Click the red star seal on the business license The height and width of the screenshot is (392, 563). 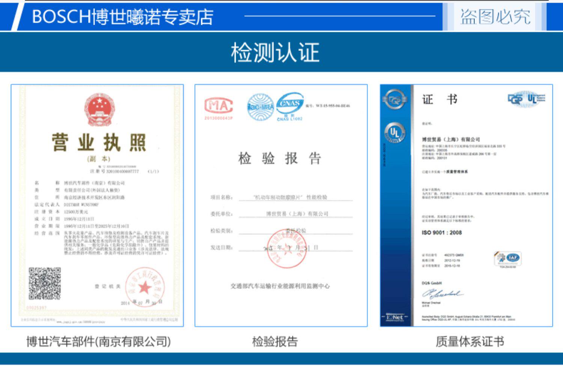tap(145, 287)
